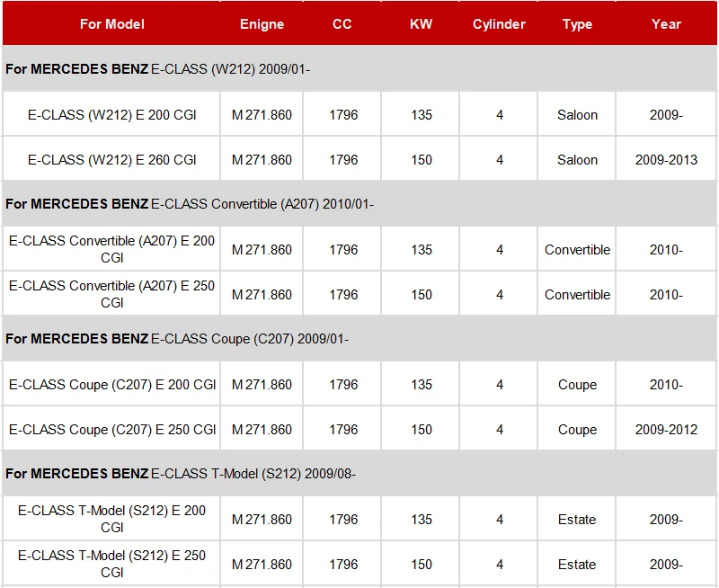The height and width of the screenshot is (588, 719).
Task: Click engine 'M271.860' in Convertible E 200 row
Action: point(262,250)
